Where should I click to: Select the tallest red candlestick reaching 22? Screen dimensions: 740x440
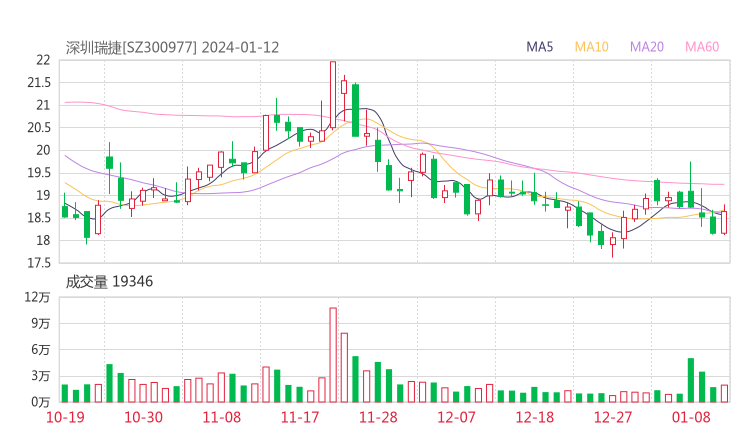click(x=333, y=94)
